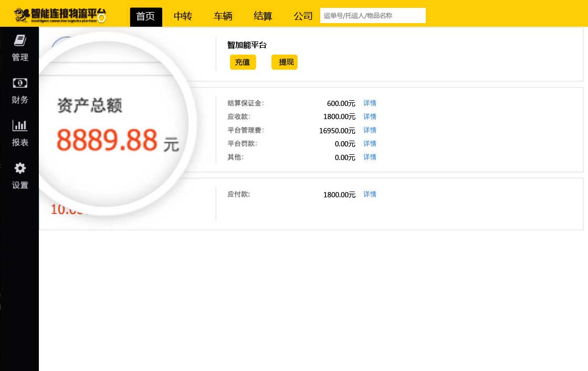Screen dimensions: 588x371
Task: Focus the 运单号/托运人/物品名称 search box
Action: pyautogui.click(x=372, y=16)
